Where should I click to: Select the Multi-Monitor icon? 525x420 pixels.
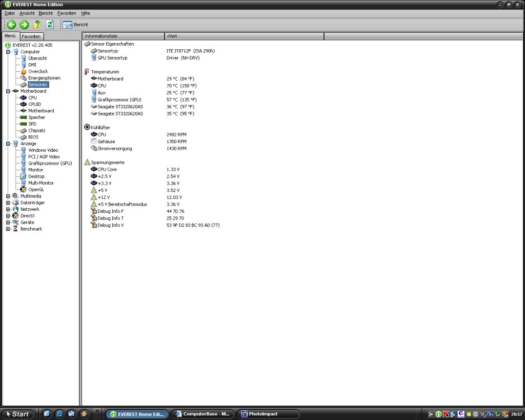[x=24, y=183]
